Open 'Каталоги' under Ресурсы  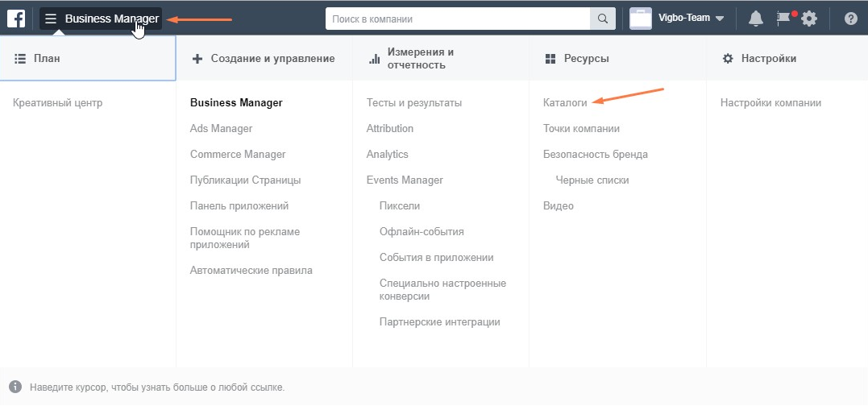[565, 103]
